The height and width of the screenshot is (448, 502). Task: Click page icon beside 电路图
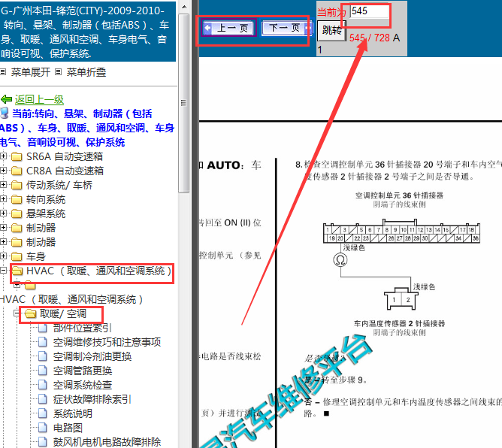point(43,428)
